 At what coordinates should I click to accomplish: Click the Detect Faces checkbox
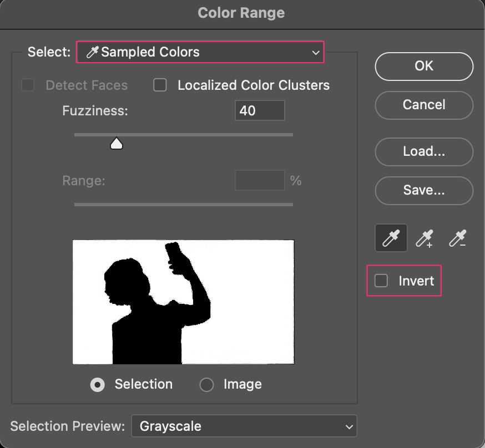point(28,85)
